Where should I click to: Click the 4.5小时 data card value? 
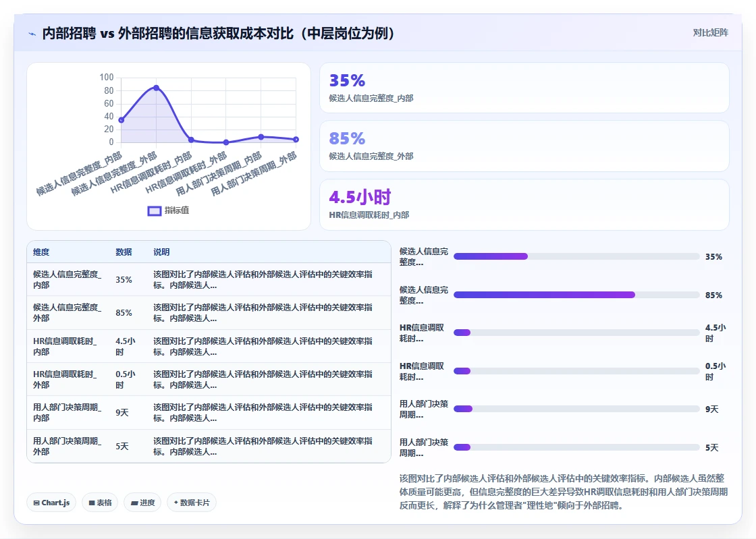tap(360, 197)
